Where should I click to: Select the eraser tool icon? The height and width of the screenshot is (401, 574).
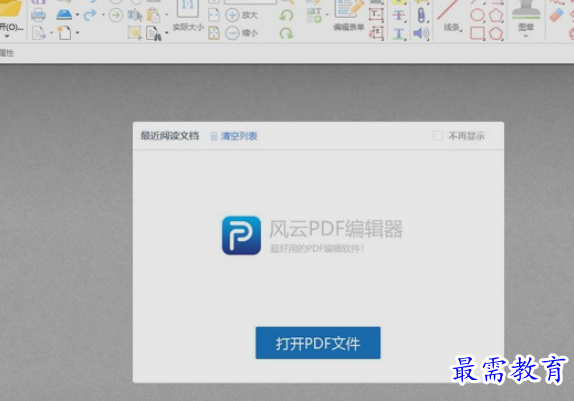[556, 15]
